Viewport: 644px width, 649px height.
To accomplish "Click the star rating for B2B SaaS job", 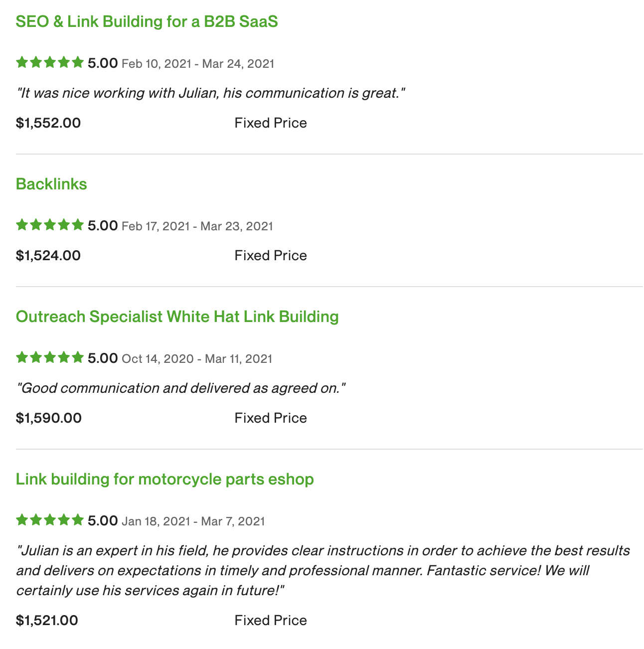I will pyautogui.click(x=50, y=63).
